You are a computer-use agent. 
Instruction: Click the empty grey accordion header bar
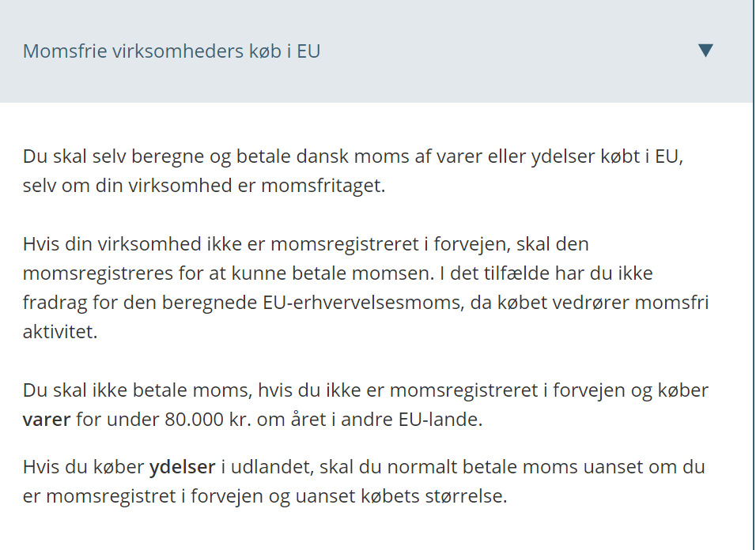click(506, 51)
